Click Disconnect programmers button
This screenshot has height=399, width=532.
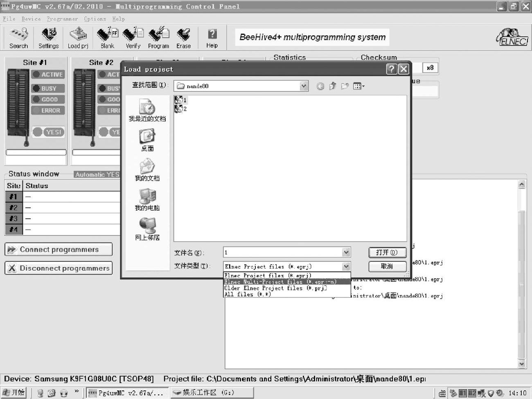point(59,268)
